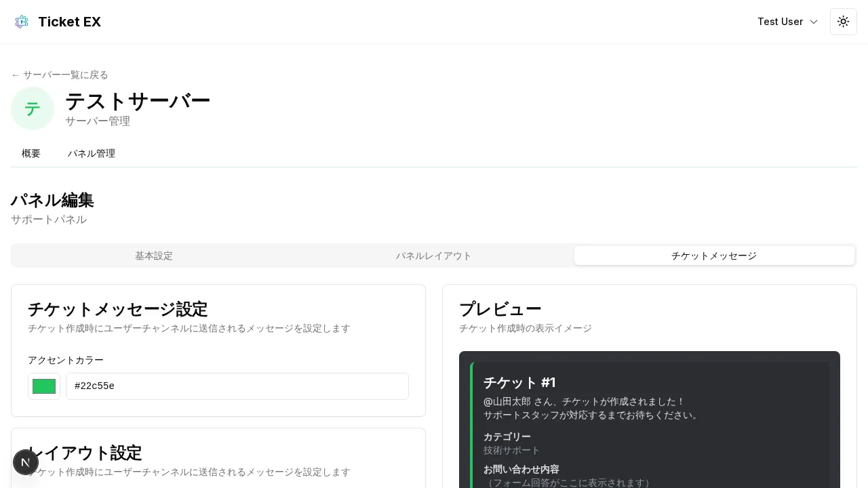Select the パネル管理 tab
The height and width of the screenshot is (488, 868).
point(92,153)
